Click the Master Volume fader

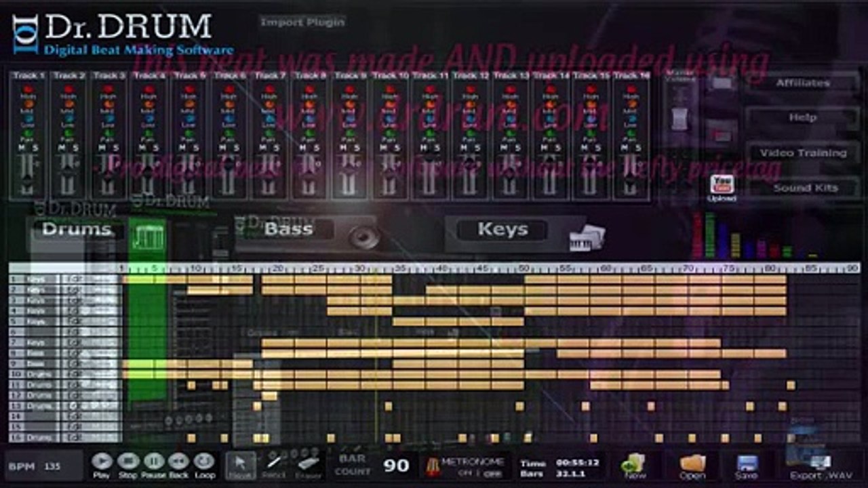680,119
